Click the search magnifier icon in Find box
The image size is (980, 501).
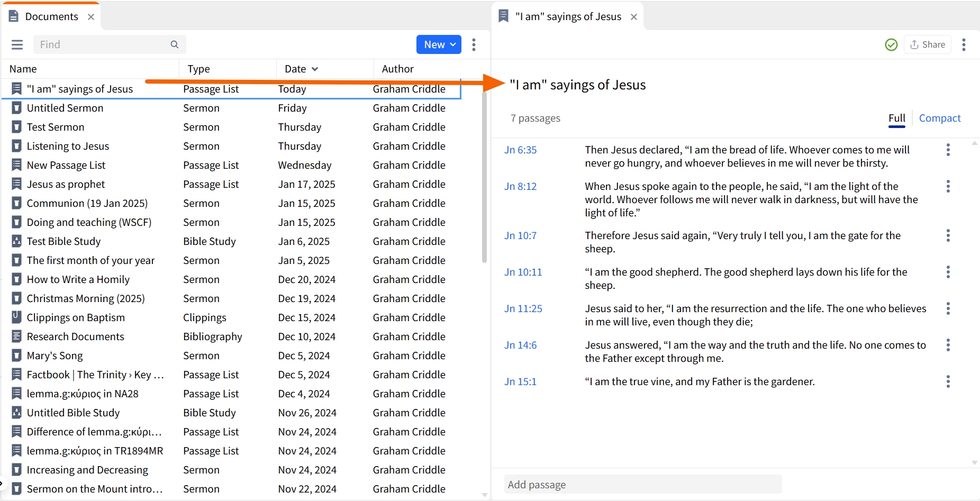click(175, 44)
